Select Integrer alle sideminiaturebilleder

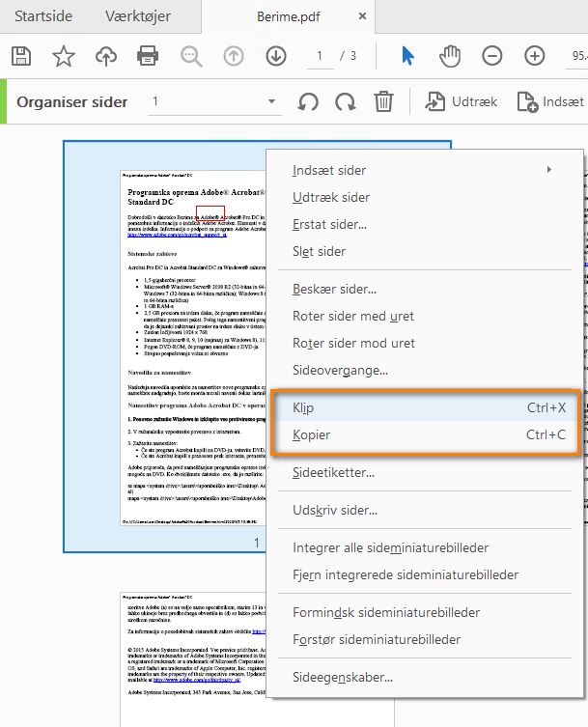pyautogui.click(x=424, y=547)
